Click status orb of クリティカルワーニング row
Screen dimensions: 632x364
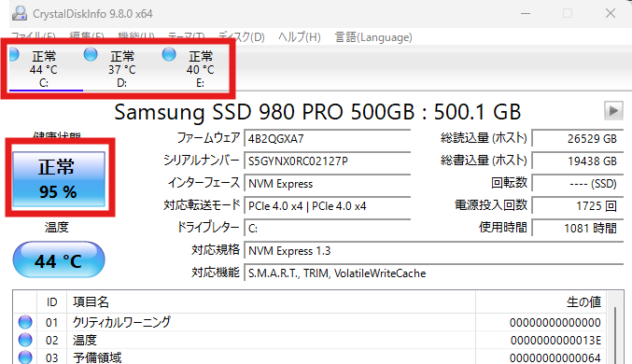[x=25, y=322]
